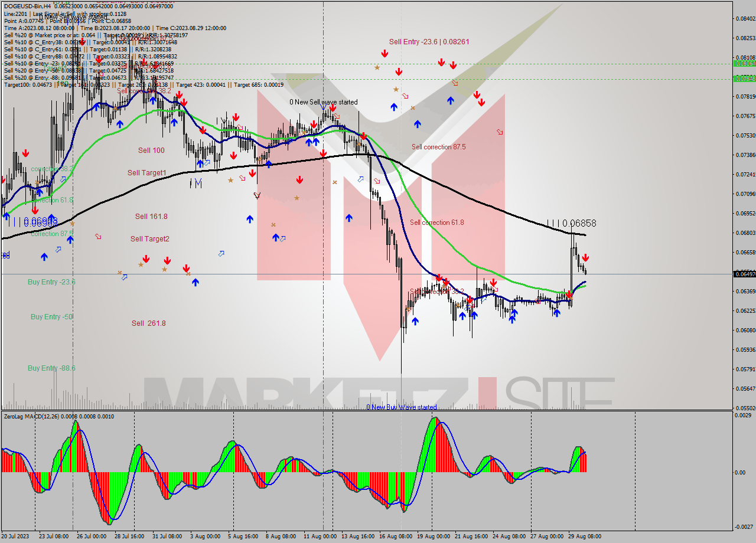Click the '29 Aug 08:00' time label
The image size is (756, 543).
click(585, 537)
